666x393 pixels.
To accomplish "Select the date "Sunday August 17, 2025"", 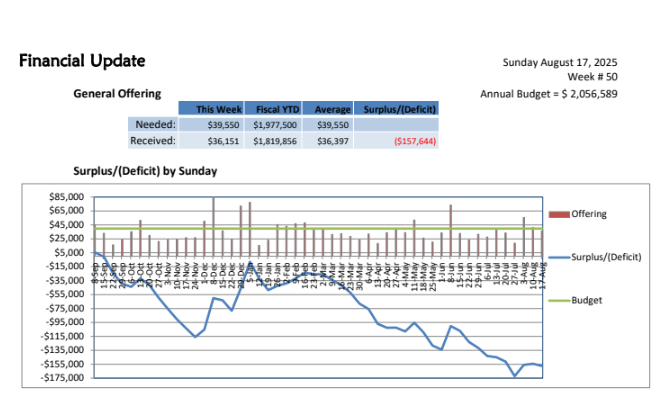I will click(560, 62).
